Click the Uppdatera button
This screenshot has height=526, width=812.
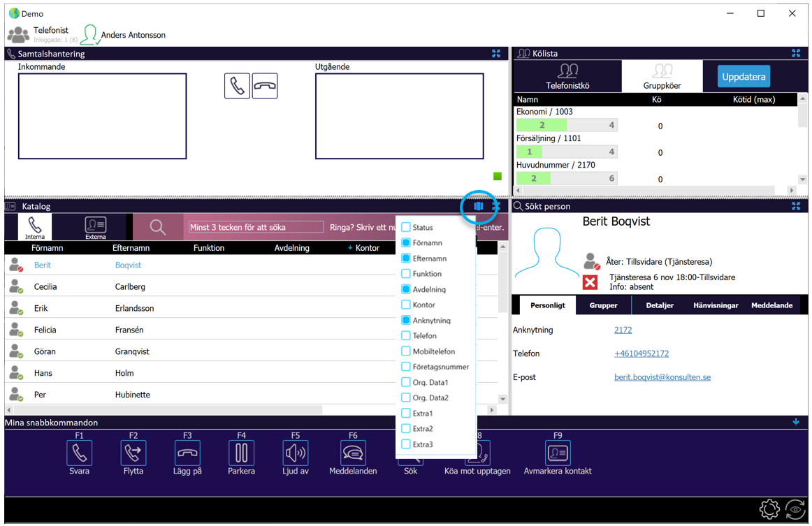tap(744, 77)
